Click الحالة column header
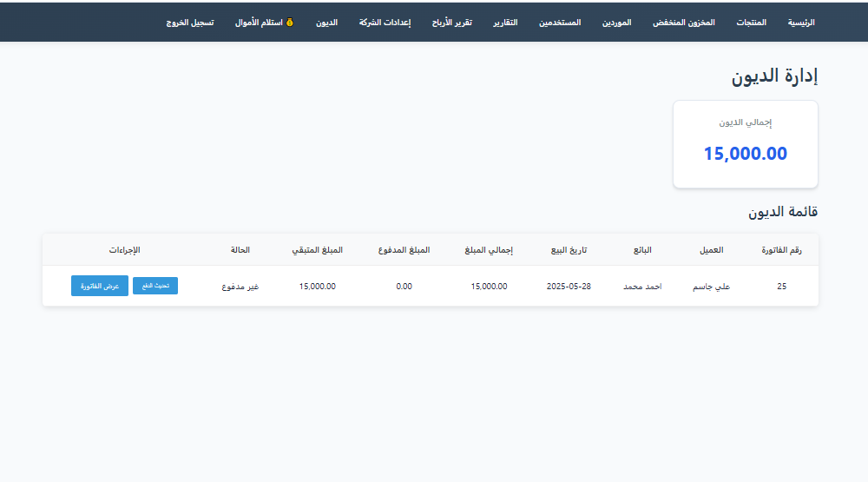 (240, 250)
